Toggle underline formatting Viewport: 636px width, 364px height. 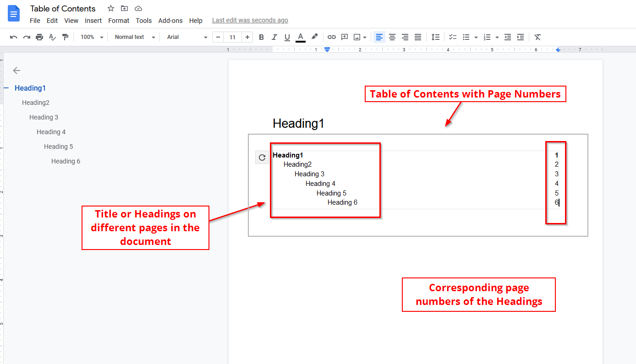[287, 37]
